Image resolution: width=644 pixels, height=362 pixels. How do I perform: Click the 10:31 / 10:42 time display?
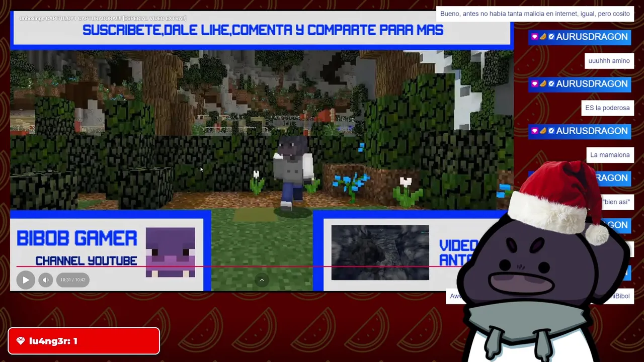73,280
